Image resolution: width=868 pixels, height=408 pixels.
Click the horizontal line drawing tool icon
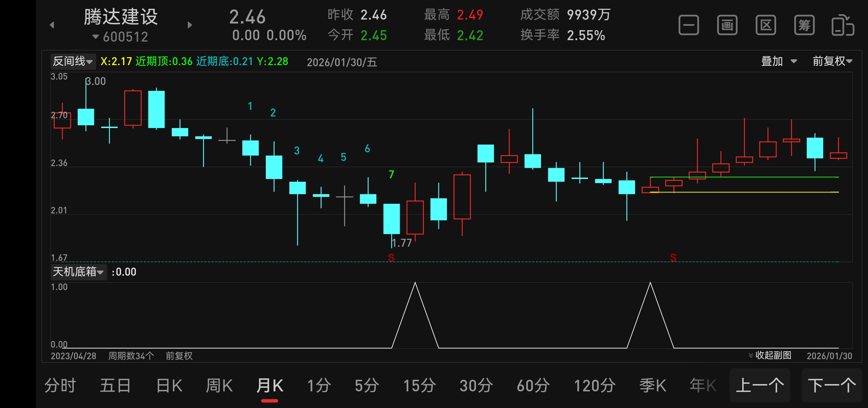pos(689,25)
